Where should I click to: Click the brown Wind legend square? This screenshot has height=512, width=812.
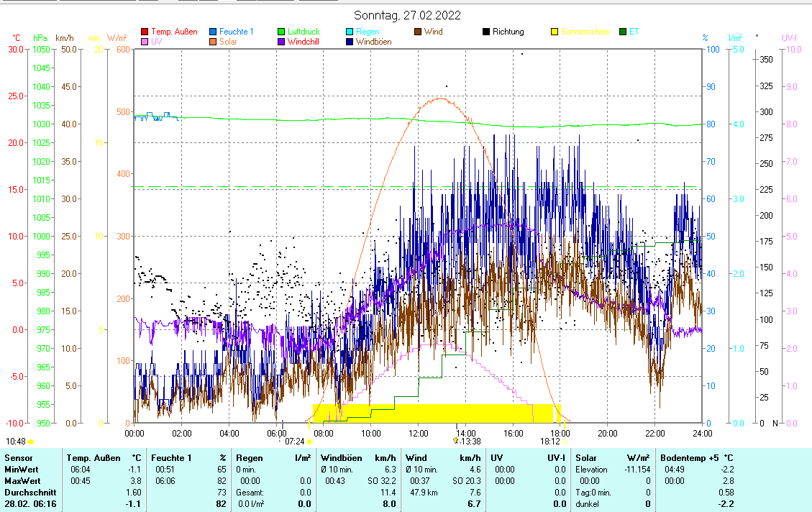[418, 32]
